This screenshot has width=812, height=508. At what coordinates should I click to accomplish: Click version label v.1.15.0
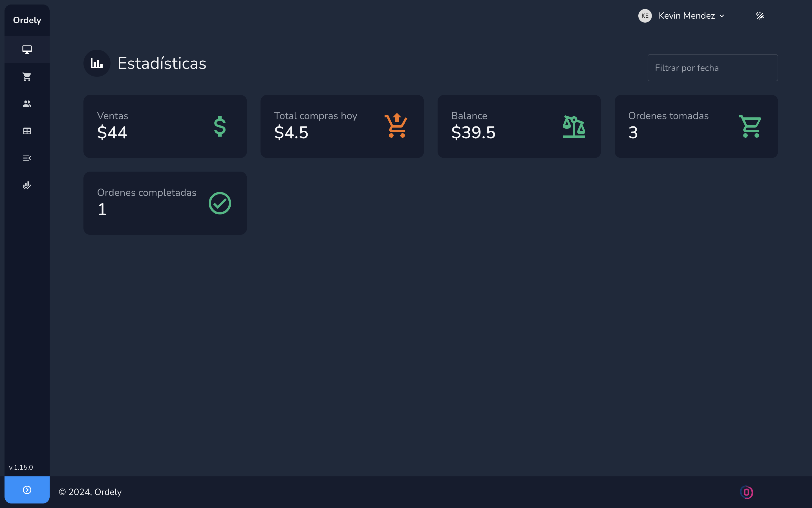tap(21, 467)
